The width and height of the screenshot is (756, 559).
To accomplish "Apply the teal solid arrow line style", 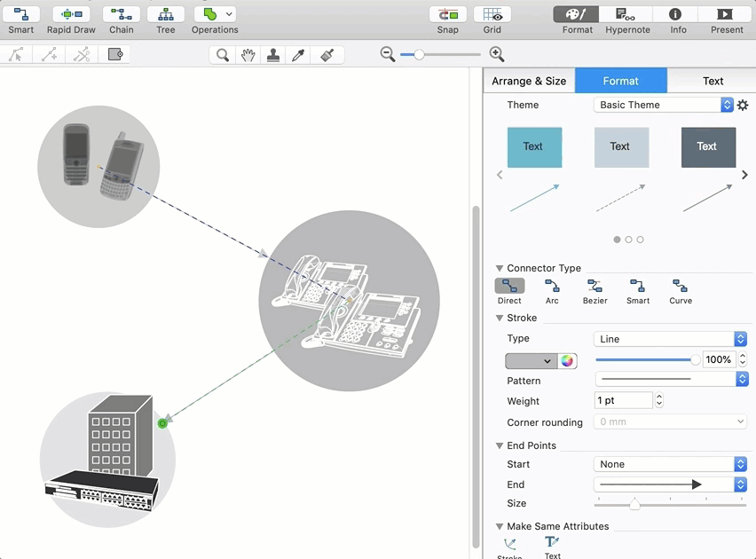I will (535, 198).
